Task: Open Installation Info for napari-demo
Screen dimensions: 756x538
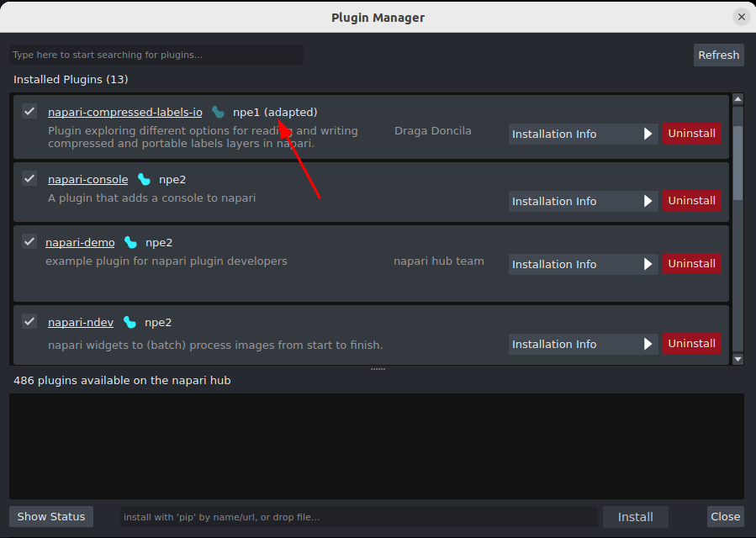Action: tap(648, 263)
